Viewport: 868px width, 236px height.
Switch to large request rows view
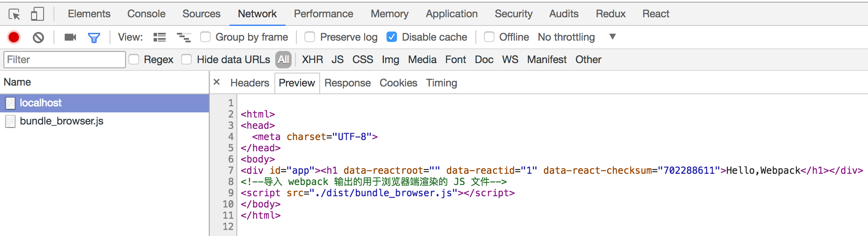(160, 38)
